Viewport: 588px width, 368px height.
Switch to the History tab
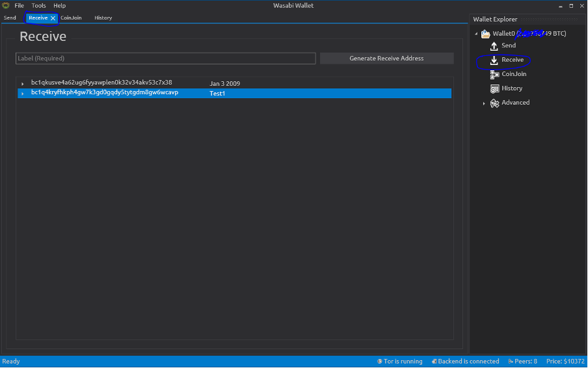coord(103,18)
